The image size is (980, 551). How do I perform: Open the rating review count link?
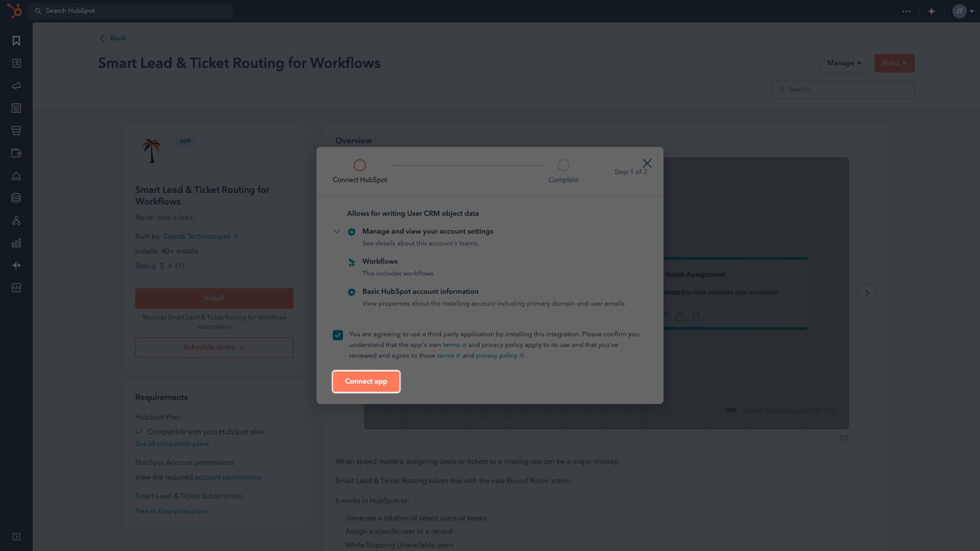179,265
